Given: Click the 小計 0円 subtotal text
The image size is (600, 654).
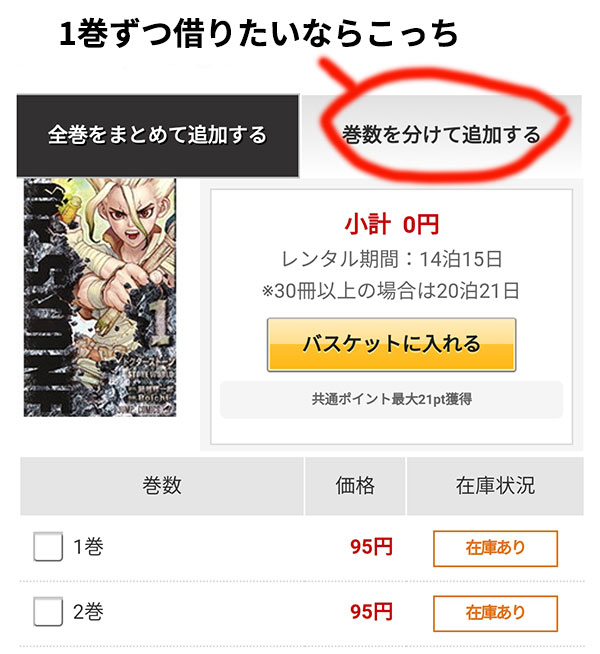Looking at the screenshot, I should (392, 224).
